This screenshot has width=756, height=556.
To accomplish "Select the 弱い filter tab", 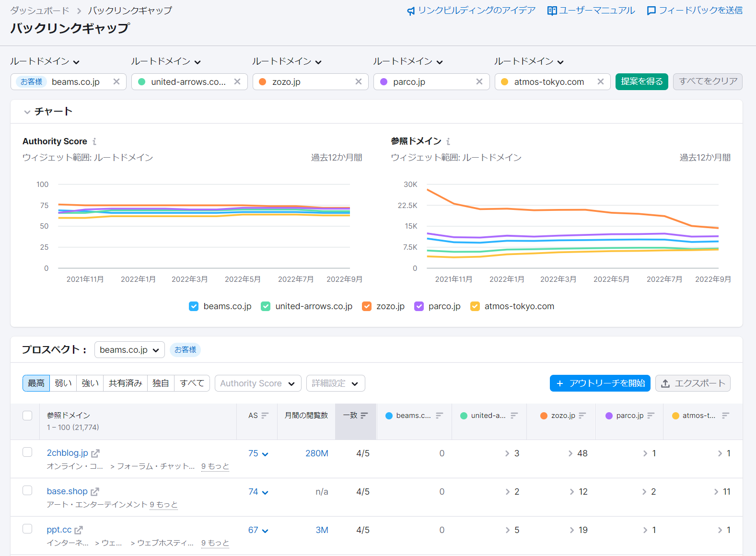I will point(63,383).
